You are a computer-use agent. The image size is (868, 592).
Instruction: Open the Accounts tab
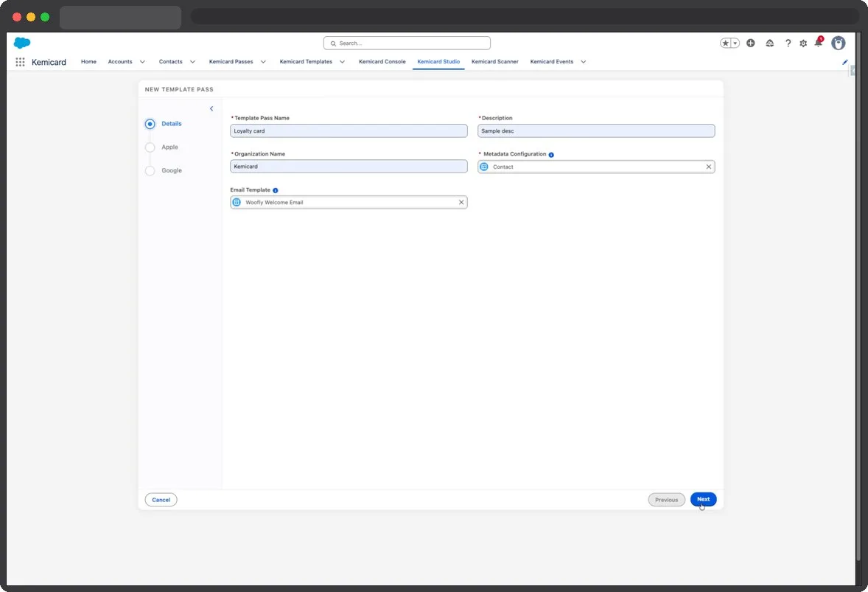point(120,61)
